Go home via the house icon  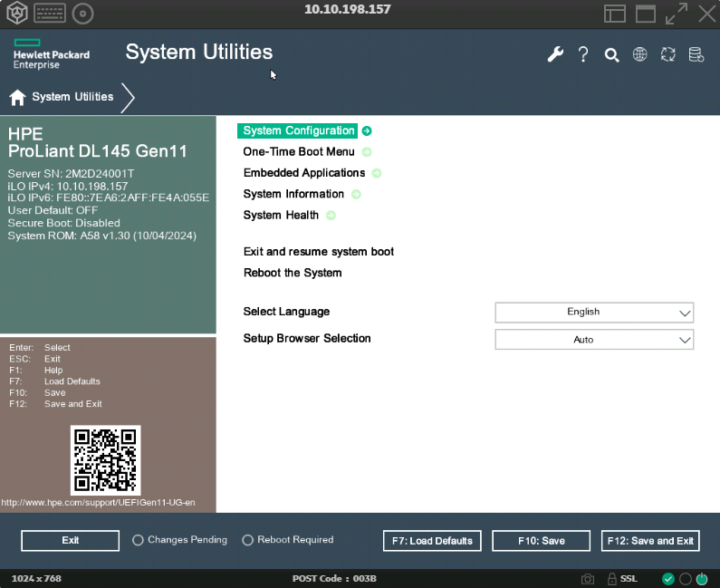pyautogui.click(x=17, y=97)
